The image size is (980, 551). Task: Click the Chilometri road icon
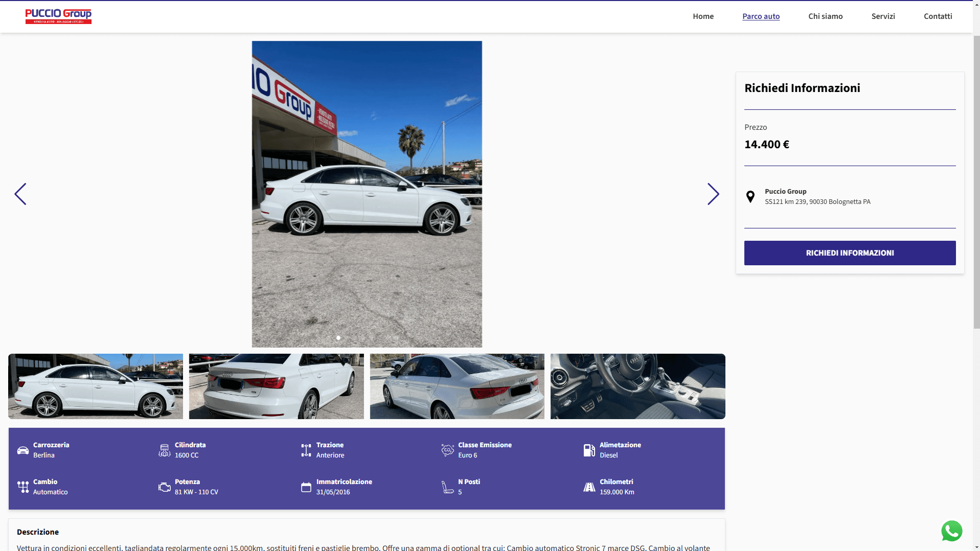pos(589,487)
